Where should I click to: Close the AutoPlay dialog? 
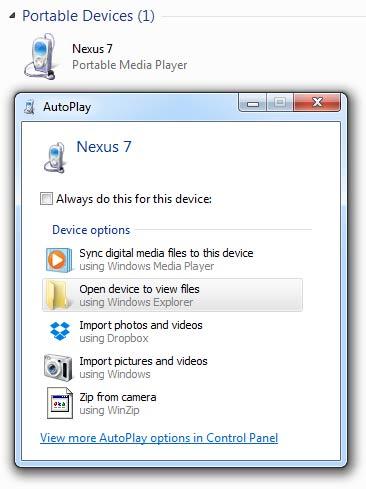(317, 102)
